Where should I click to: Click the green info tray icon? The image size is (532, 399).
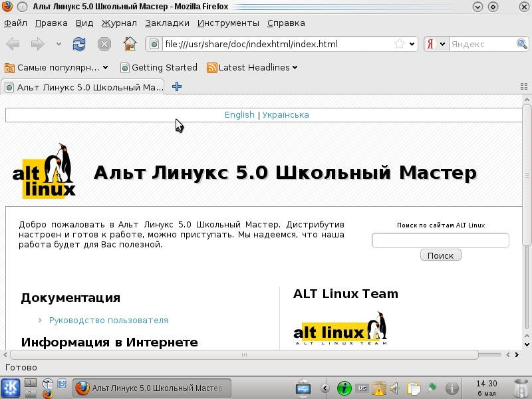point(344,388)
